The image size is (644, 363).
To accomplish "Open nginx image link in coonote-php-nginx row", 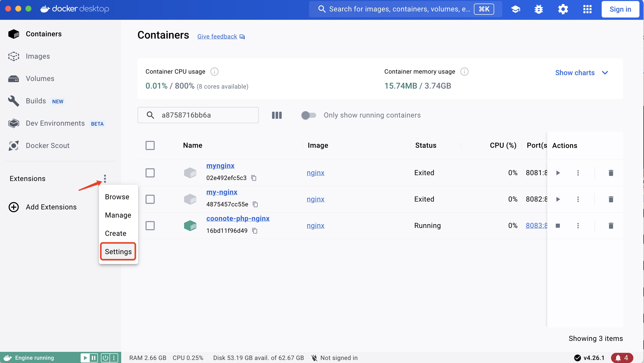I will click(x=315, y=226).
